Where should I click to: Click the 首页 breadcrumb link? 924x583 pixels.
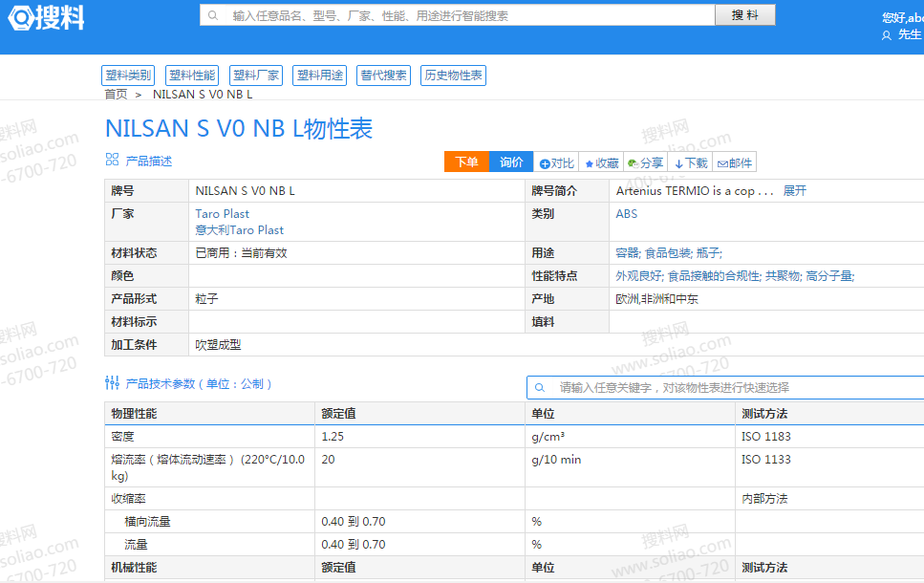pyautogui.click(x=116, y=94)
